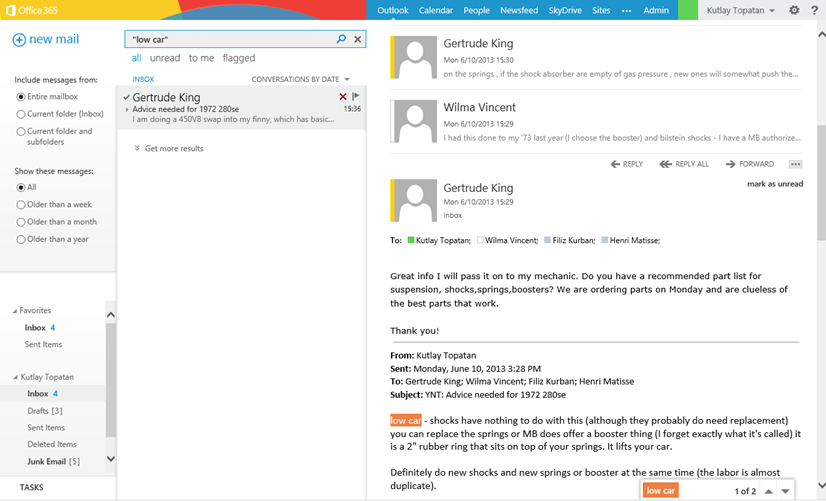Viewport: 826px width, 501px height.
Task: Open the People tab
Action: pyautogui.click(x=476, y=10)
